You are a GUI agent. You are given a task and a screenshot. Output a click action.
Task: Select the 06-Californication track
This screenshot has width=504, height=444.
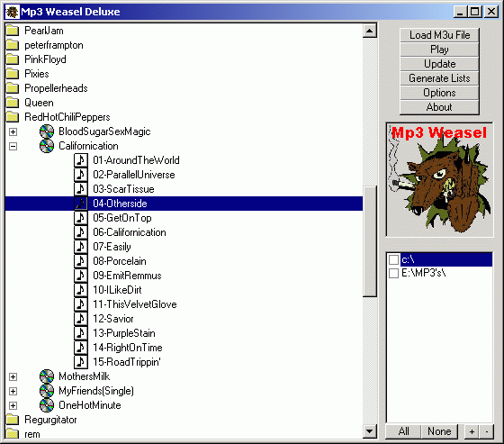coord(130,232)
